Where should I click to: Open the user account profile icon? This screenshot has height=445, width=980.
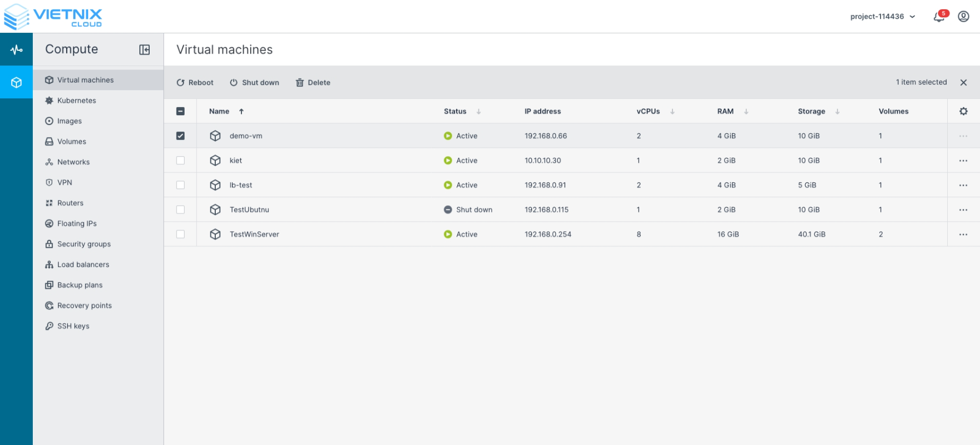964,16
